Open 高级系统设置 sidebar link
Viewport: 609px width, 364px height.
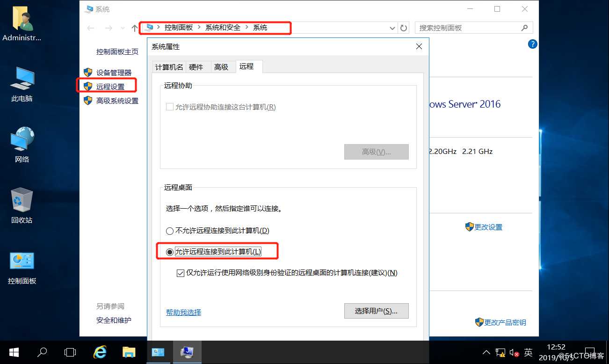(117, 101)
